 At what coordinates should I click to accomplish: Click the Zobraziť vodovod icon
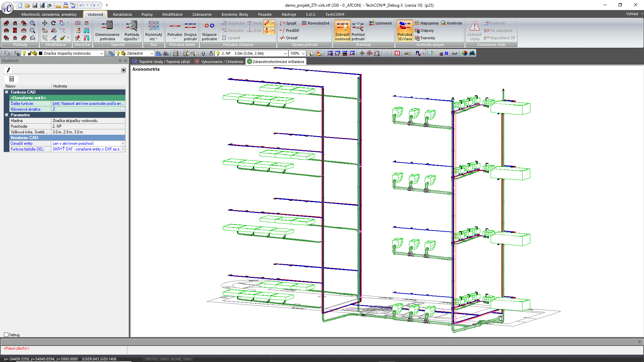point(342,31)
